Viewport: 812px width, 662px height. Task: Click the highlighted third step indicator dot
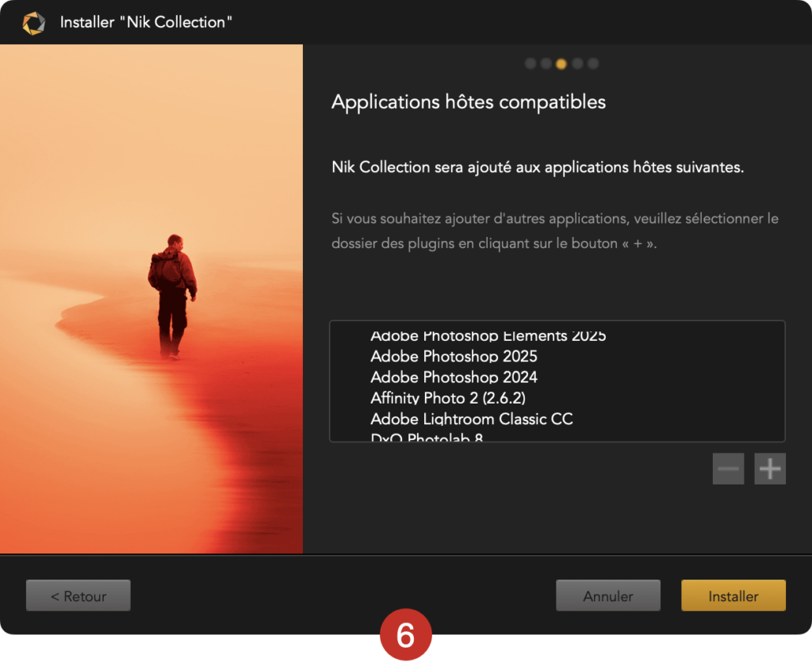click(561, 63)
